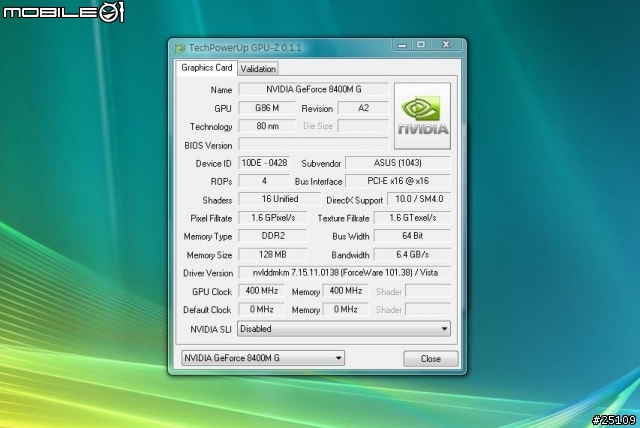This screenshot has width=640, height=428.
Task: Click the Default Clock row Memory 0 MHz field
Action: coord(345,309)
